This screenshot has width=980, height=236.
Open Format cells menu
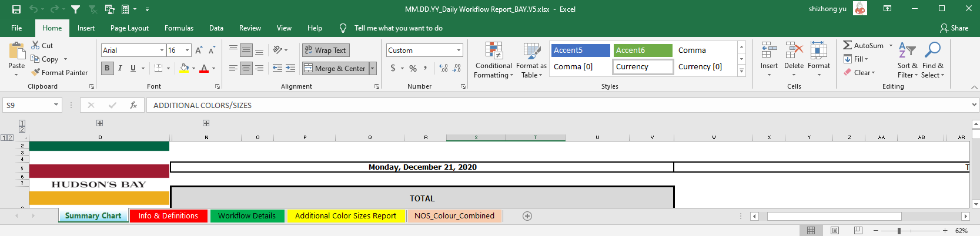click(819, 59)
